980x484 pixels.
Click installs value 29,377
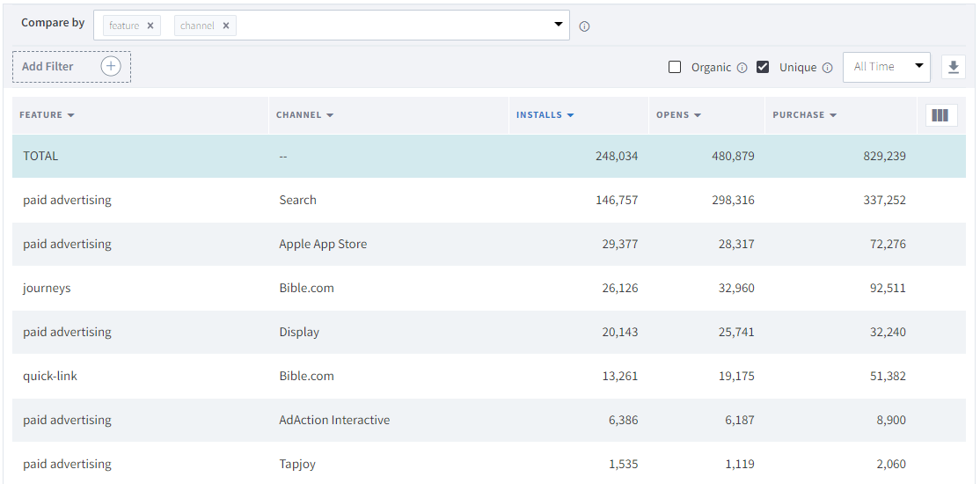620,244
